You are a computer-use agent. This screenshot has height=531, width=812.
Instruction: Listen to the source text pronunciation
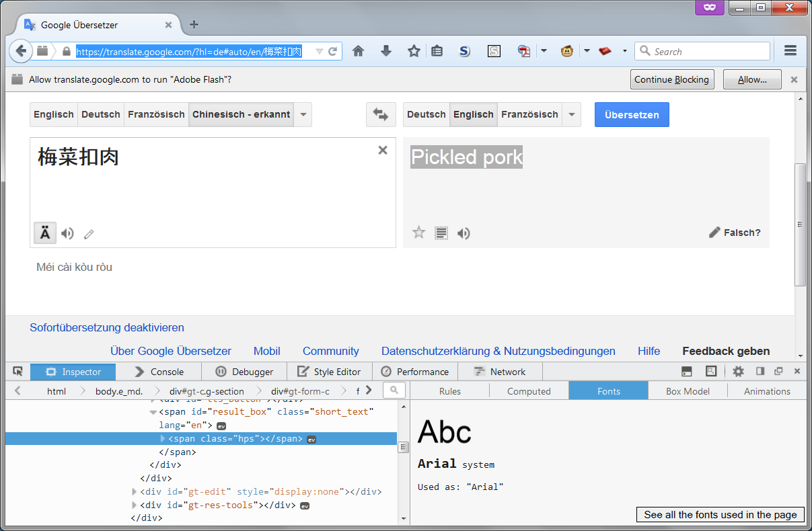[67, 234]
